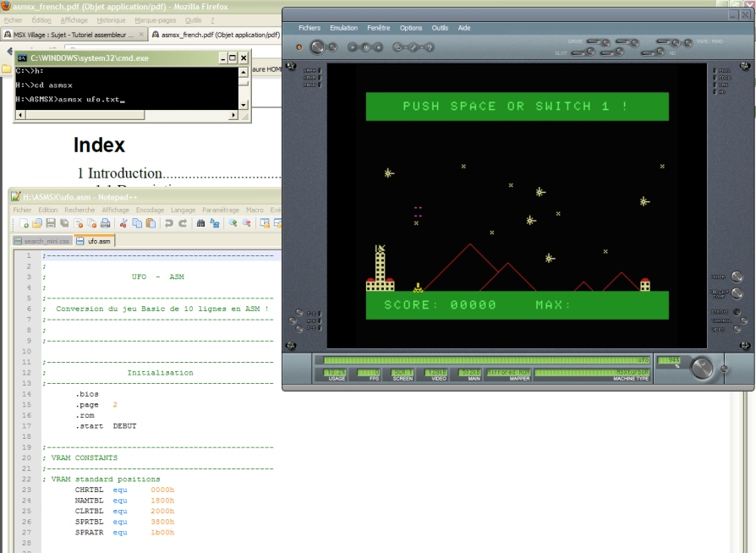Open Find with the binoculars icon

[x=200, y=222]
